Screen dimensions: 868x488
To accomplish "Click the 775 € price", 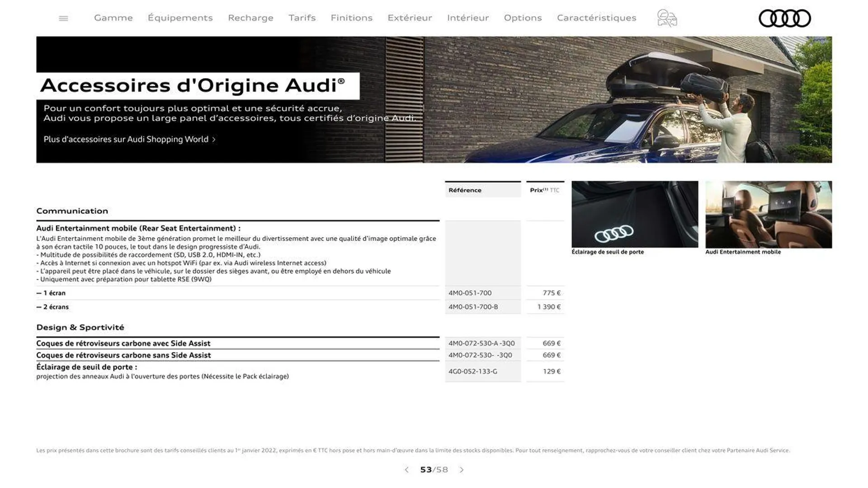I will (552, 293).
